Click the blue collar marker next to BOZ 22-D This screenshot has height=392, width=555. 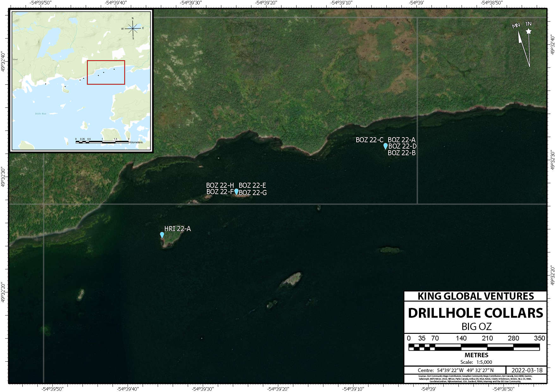pos(385,146)
